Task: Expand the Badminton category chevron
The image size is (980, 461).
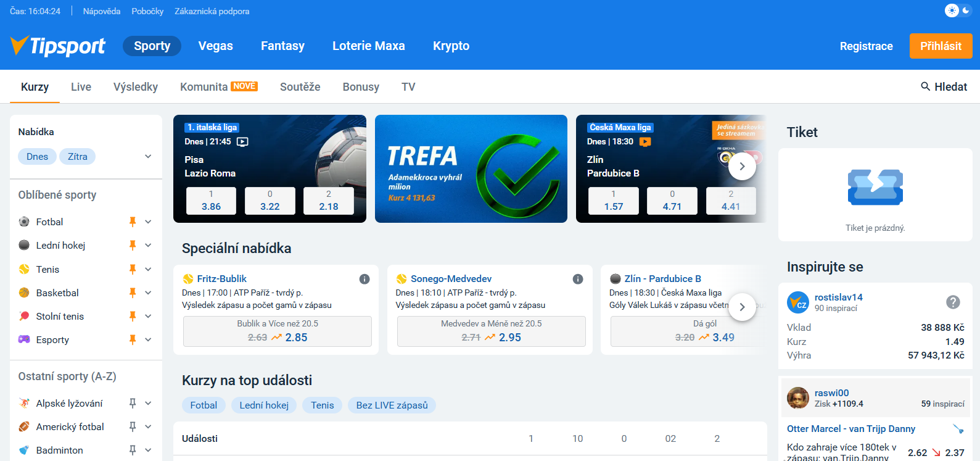Action: tap(148, 450)
